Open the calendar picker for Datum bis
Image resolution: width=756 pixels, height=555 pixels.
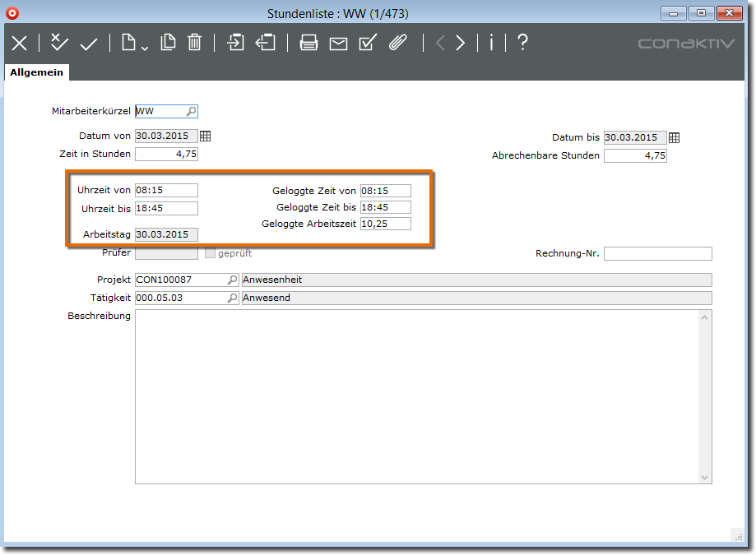[675, 137]
